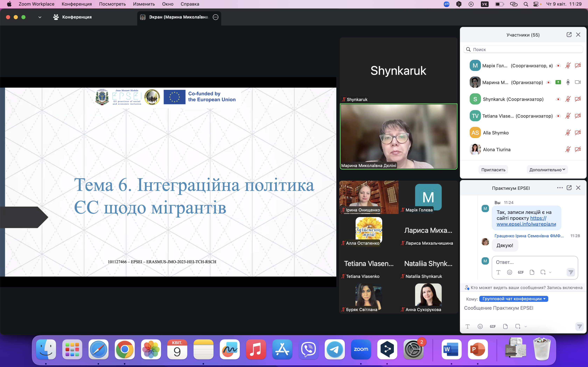Screen dimensions: 588x367
Task: Open Посмотреть menu in the menu bar
Action: tap(112, 4)
